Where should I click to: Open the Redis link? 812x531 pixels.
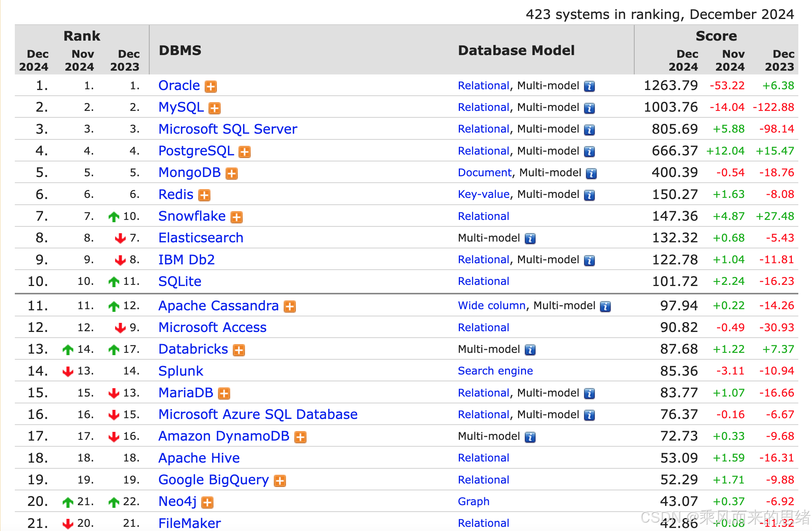coord(176,194)
